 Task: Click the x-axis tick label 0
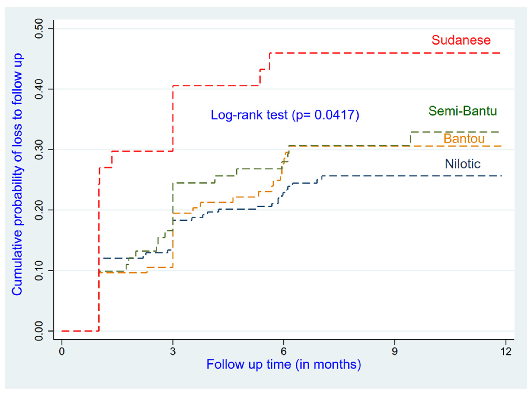tap(62, 351)
